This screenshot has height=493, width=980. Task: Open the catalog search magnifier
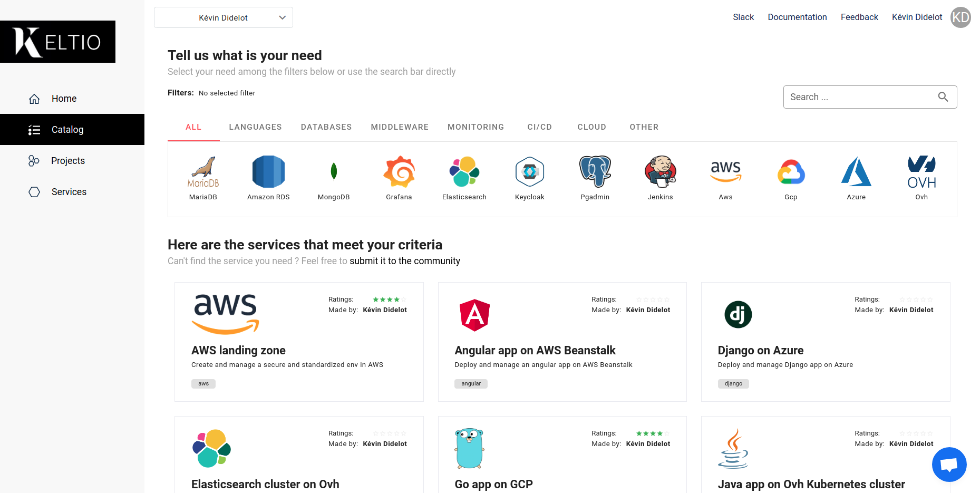click(x=943, y=97)
